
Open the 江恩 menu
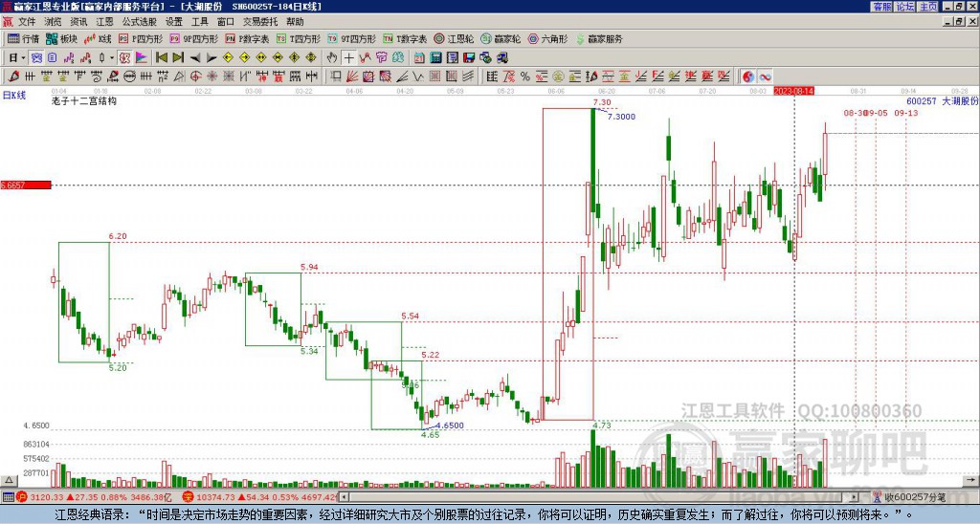105,22
